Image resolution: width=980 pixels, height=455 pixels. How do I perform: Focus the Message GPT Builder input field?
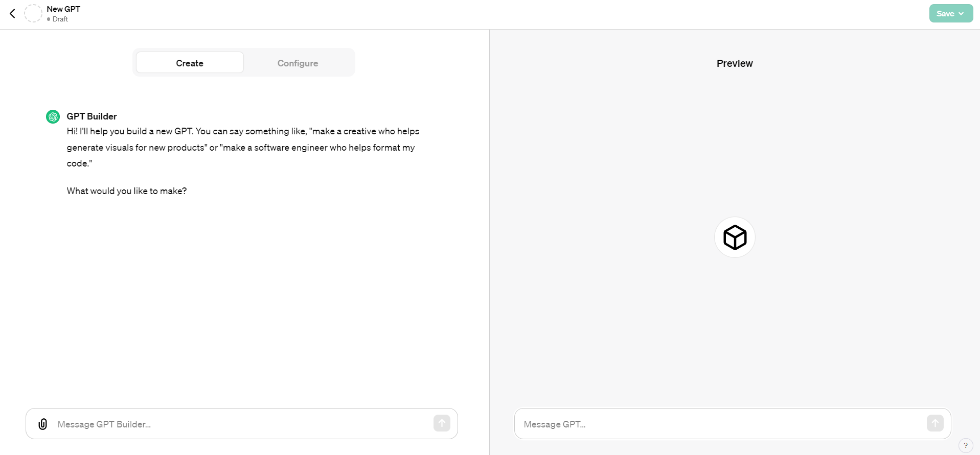[x=240, y=424]
